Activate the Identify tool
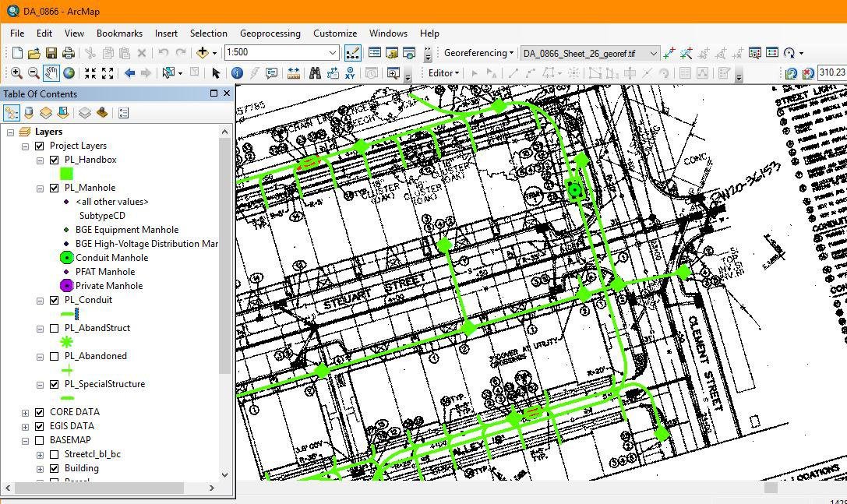 tap(237, 73)
